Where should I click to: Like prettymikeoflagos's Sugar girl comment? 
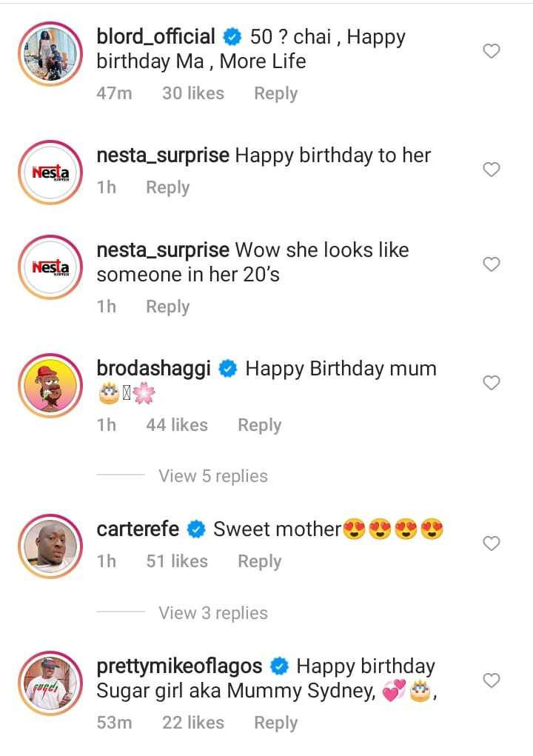492,680
